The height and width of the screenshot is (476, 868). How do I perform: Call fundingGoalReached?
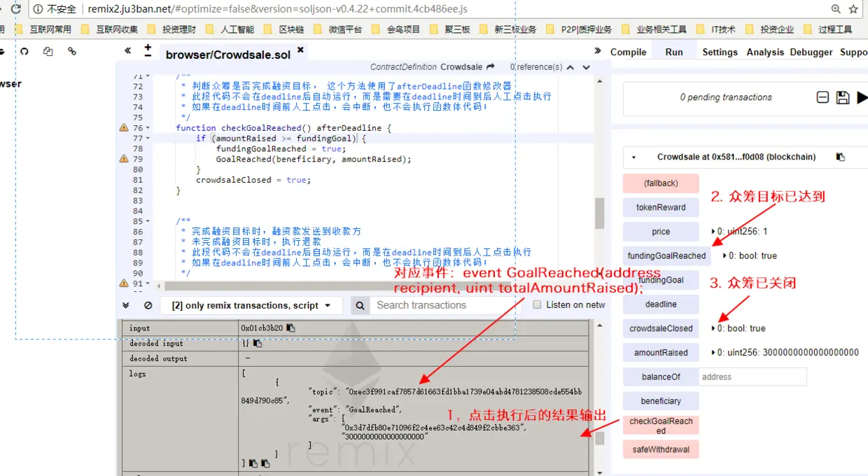point(666,255)
